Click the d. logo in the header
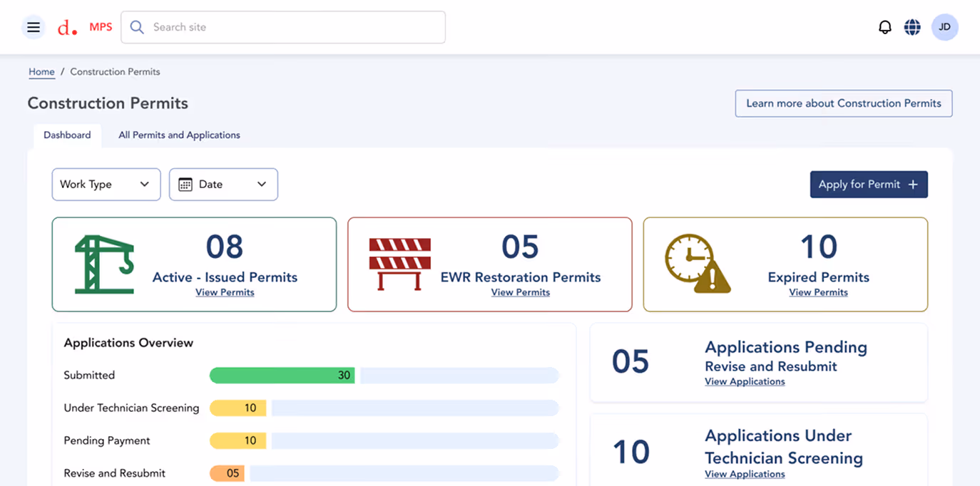The width and height of the screenshot is (980, 486). pos(66,26)
